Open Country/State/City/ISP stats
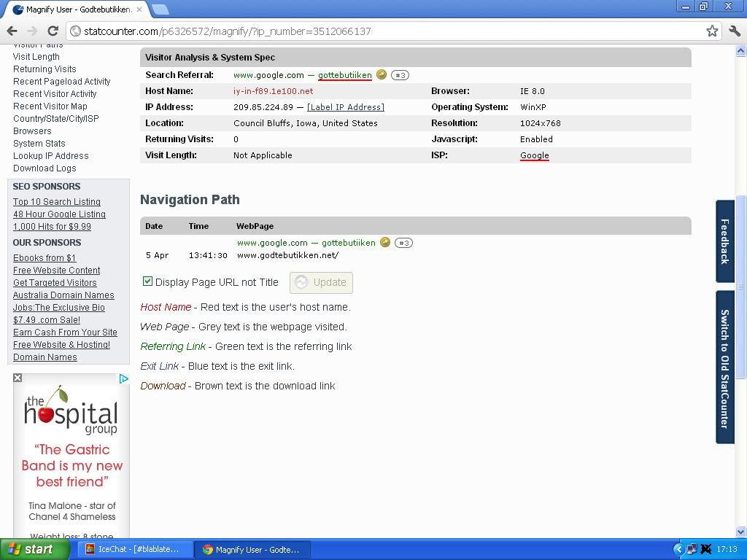Screen dimensions: 747x560 point(55,119)
